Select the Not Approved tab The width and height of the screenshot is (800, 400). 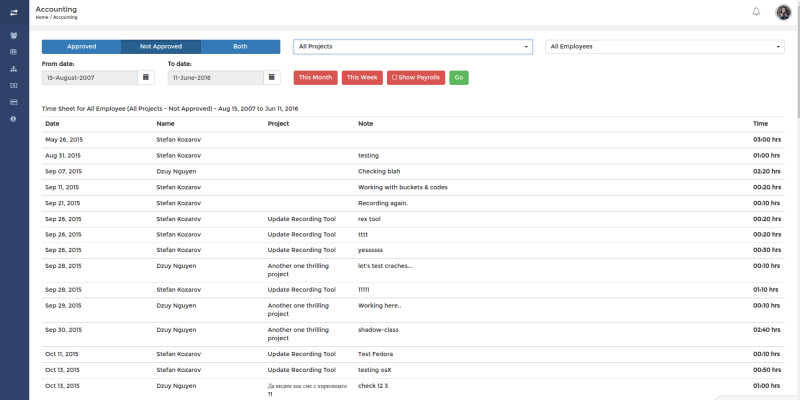[161, 46]
